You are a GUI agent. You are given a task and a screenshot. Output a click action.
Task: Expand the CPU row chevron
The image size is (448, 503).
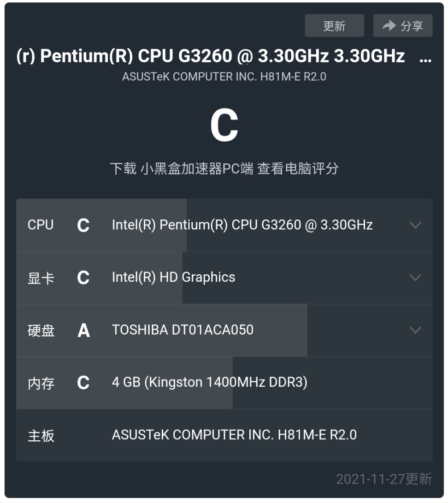(415, 225)
